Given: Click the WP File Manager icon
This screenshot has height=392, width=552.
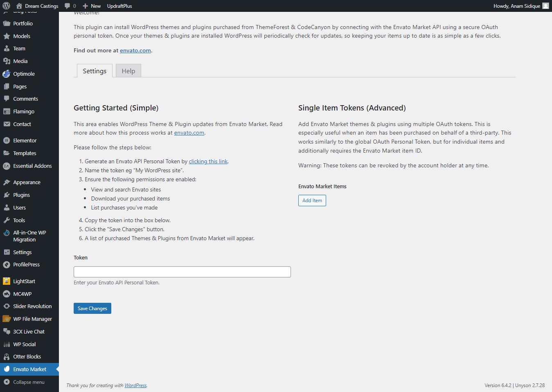Looking at the screenshot, I should point(7,319).
